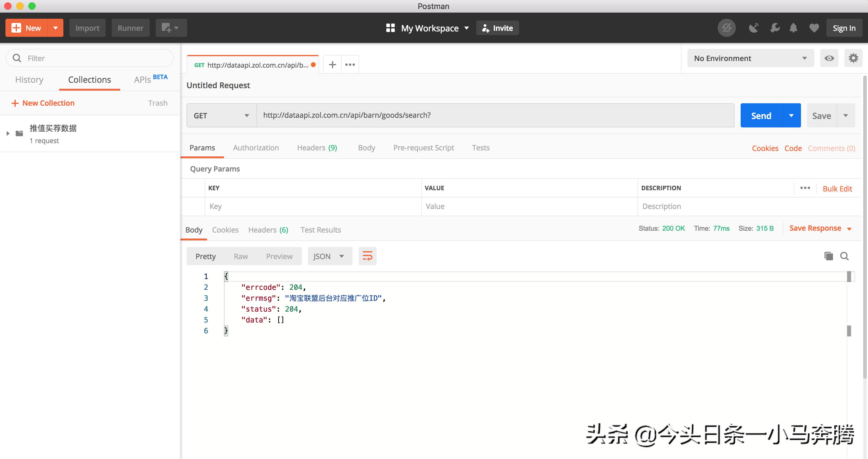This screenshot has height=459, width=868.
Task: Switch to the History tab
Action: point(29,80)
